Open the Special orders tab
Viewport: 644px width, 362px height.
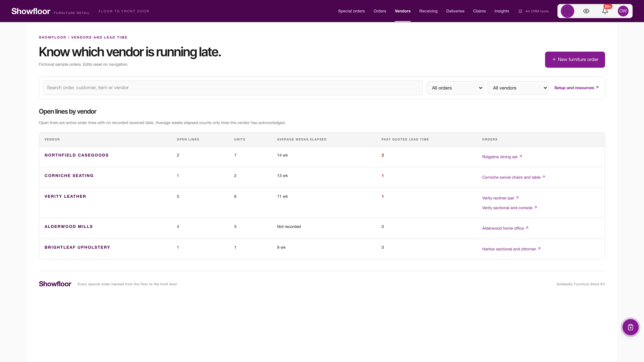351,11
